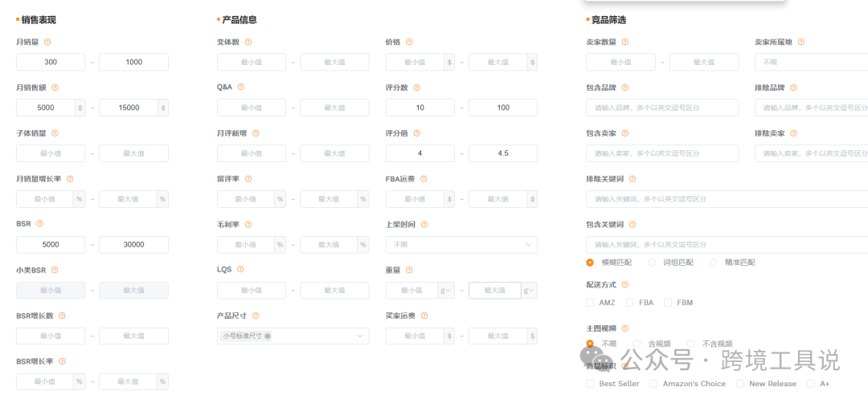Viewport: 868px width, 395px height.
Task: Click the 排除关键词 input field
Action: [727, 199]
